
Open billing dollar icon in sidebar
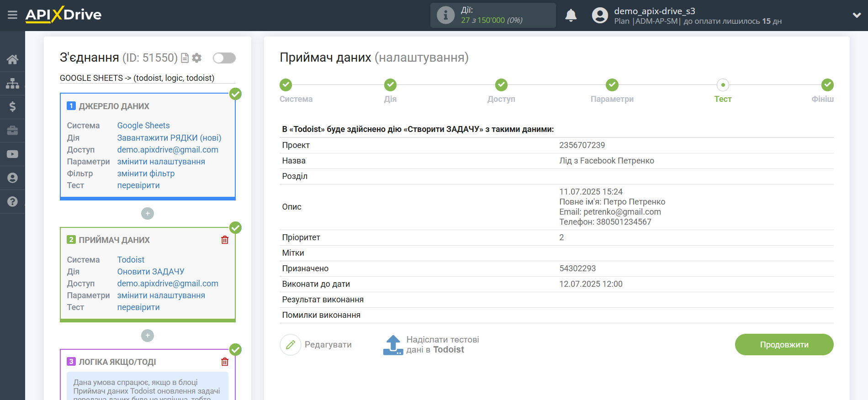(x=12, y=107)
